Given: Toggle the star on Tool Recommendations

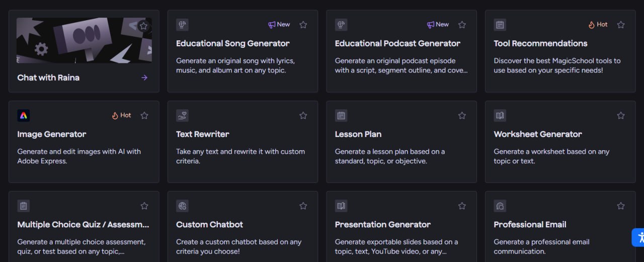Looking at the screenshot, I should coord(621,25).
